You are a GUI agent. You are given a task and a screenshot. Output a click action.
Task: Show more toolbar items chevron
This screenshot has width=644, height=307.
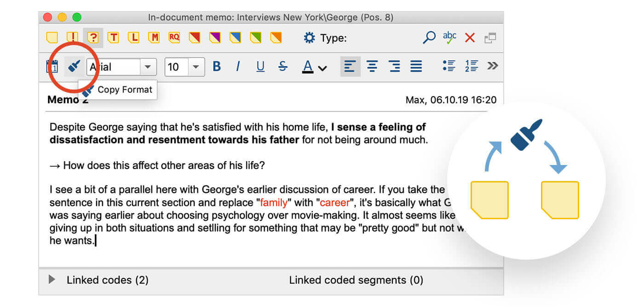(x=492, y=66)
